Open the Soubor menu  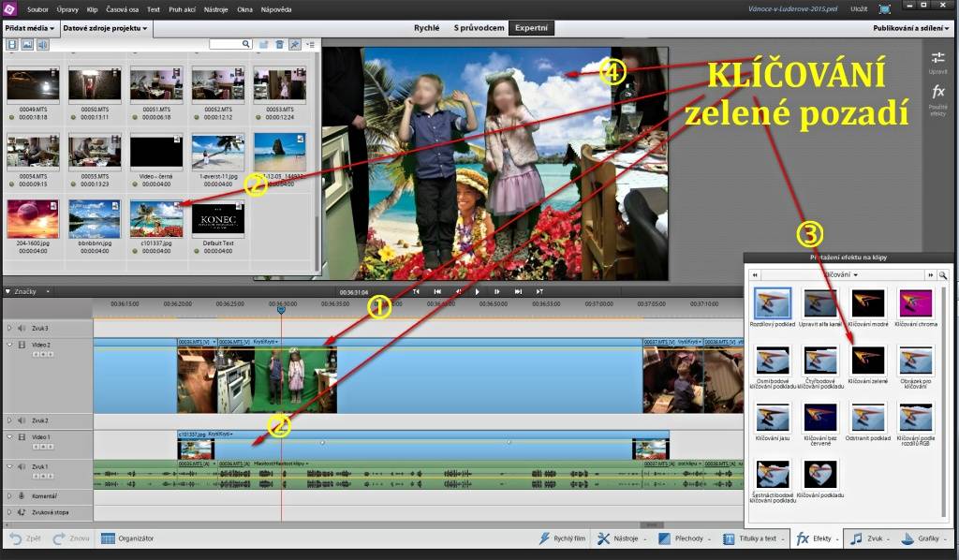(37, 9)
